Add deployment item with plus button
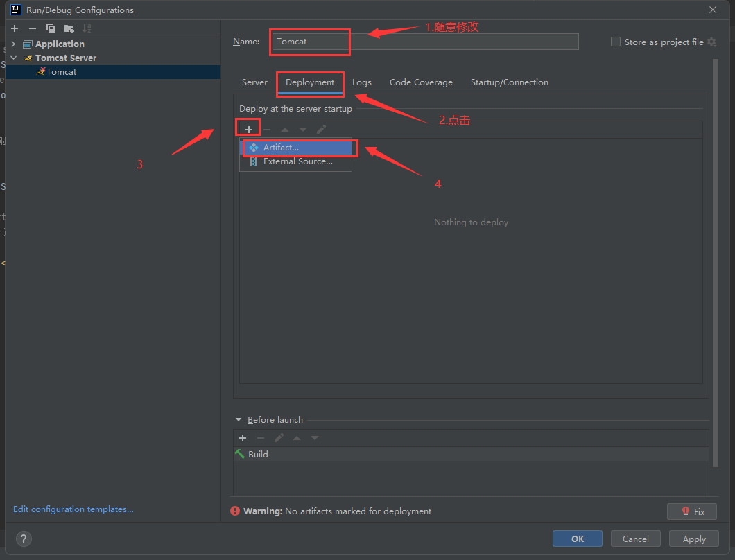The height and width of the screenshot is (560, 735). click(x=249, y=130)
